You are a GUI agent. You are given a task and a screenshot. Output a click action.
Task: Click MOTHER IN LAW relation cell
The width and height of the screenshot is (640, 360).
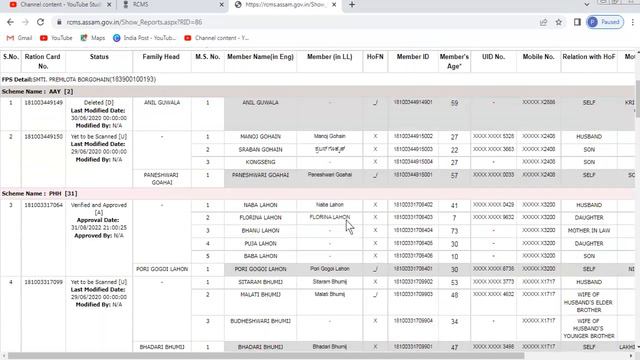(589, 231)
